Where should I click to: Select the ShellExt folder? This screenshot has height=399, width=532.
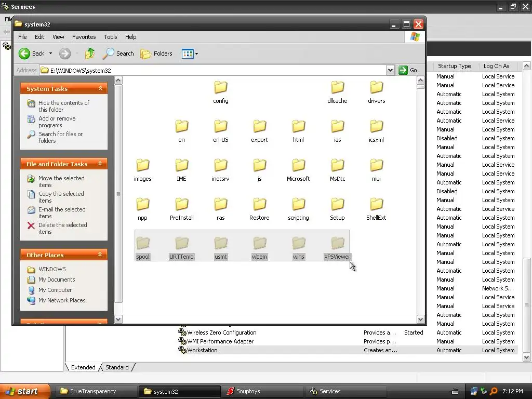click(376, 209)
